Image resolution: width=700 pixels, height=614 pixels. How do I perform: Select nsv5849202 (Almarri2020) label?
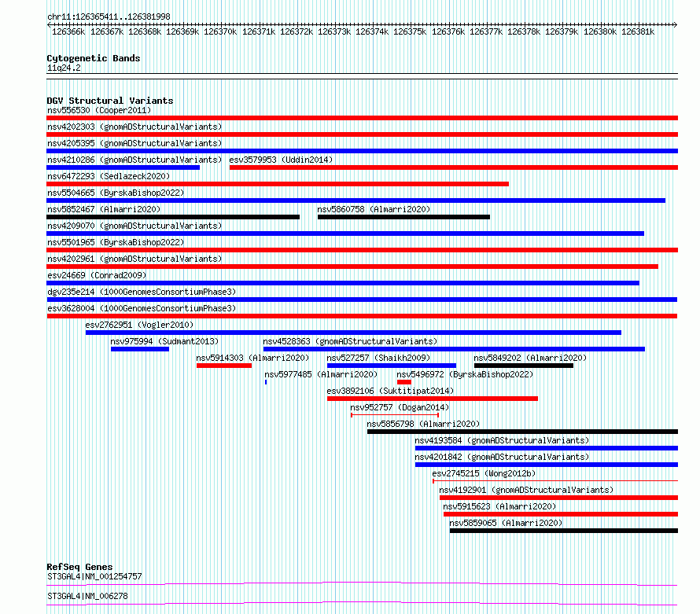[x=530, y=358]
